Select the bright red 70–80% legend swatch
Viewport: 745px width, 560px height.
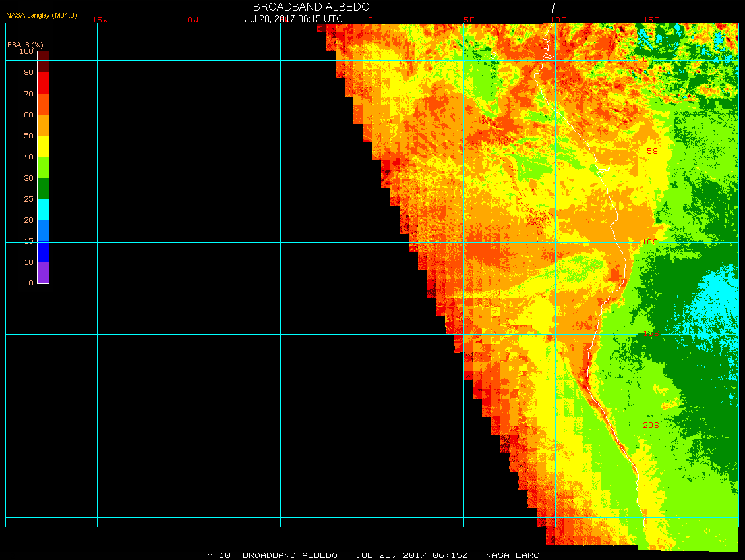point(43,83)
